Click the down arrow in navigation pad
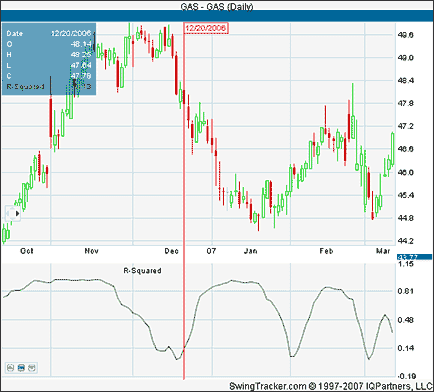The image size is (434, 392). coord(12,219)
